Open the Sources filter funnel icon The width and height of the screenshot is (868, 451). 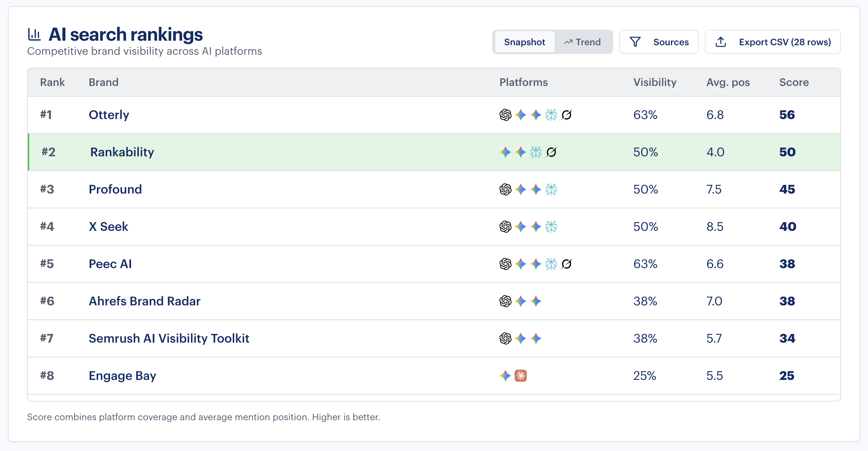tap(636, 42)
